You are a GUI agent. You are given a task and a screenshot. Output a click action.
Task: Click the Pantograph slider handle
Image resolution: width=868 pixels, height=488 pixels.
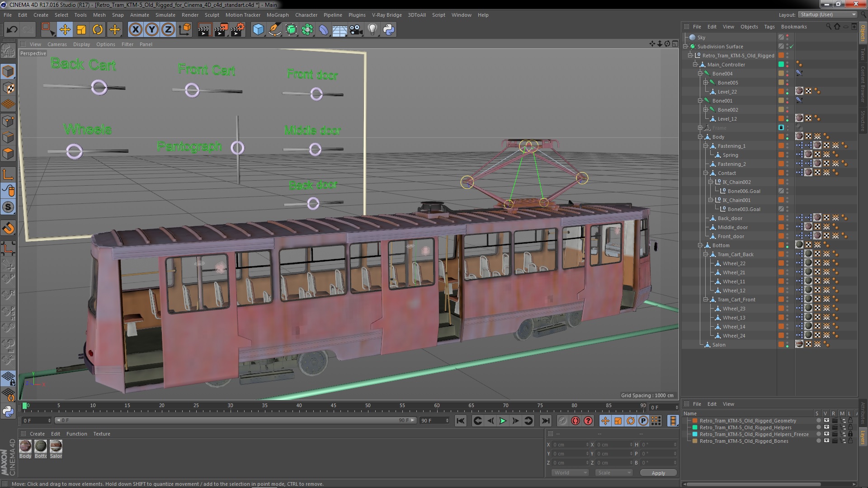(238, 148)
